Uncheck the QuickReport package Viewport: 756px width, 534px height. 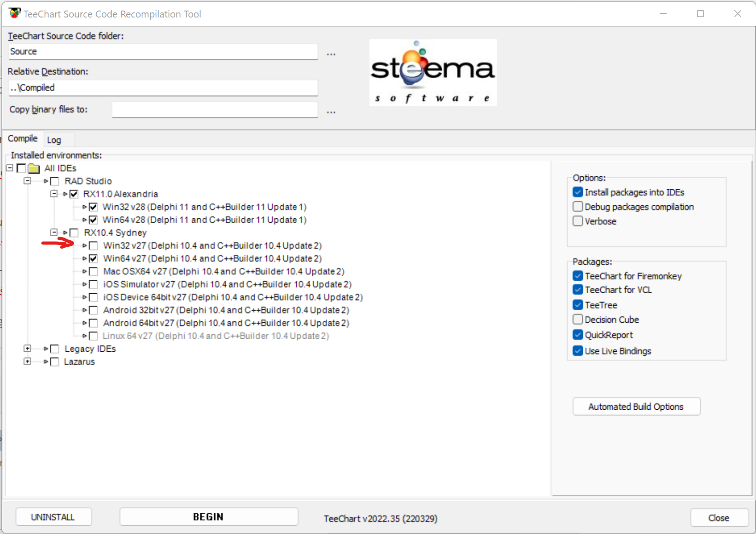[578, 334]
